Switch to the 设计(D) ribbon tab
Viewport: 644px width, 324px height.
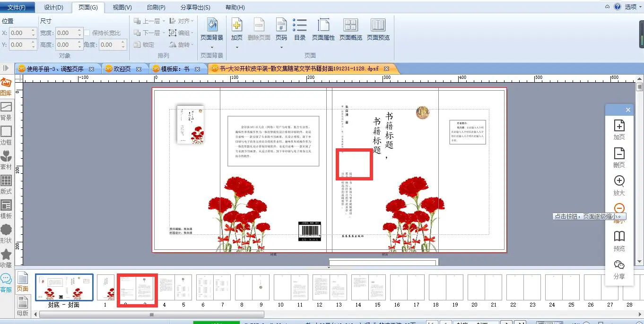53,7
